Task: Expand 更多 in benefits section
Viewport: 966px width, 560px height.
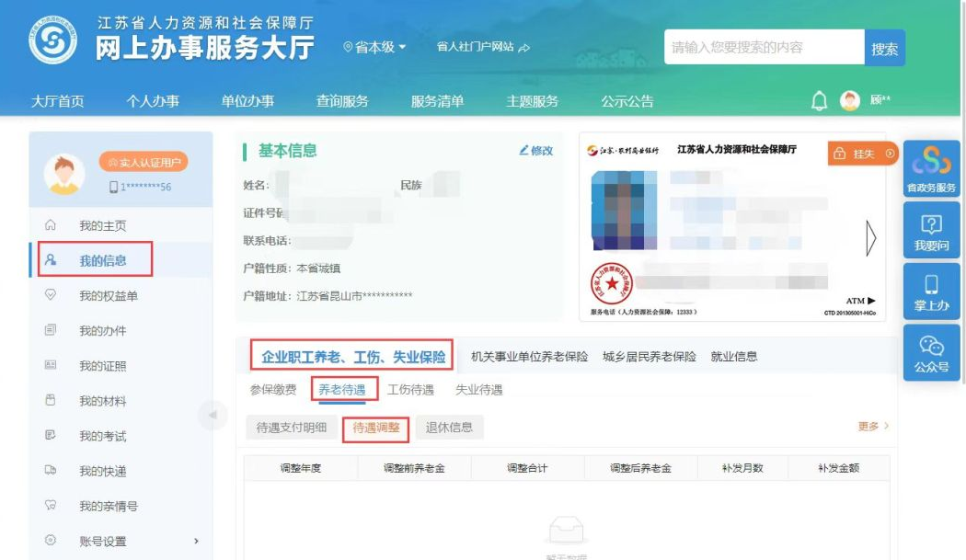Action: 873,427
